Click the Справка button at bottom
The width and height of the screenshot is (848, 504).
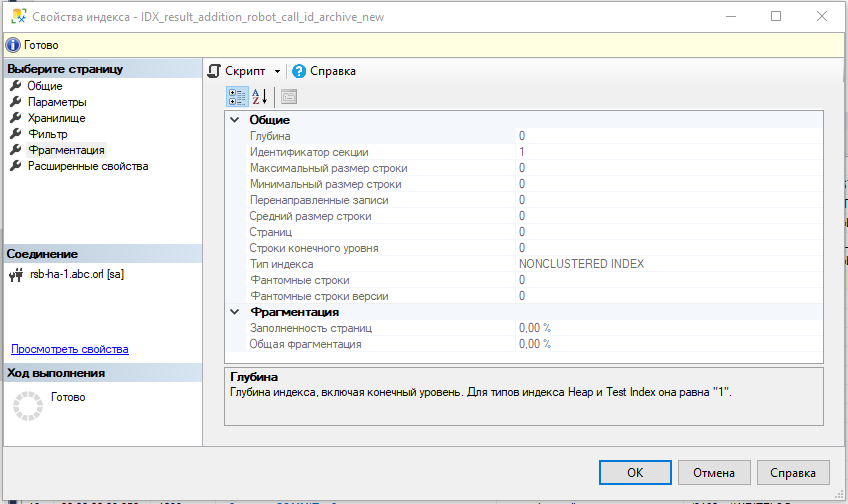793,473
